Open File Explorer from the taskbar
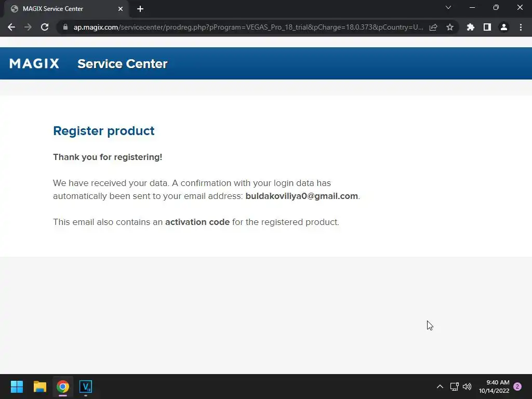This screenshot has height=399, width=532. pyautogui.click(x=39, y=387)
